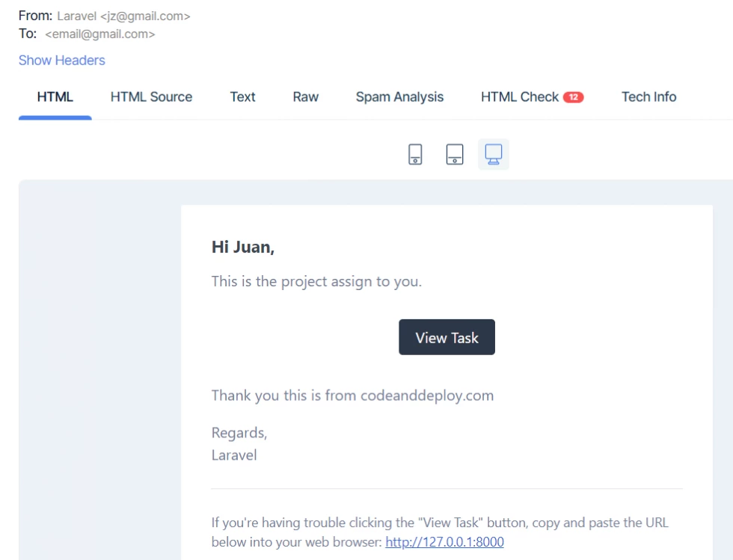Viewport: 733px width, 560px height.
Task: View the HTML Check error badge
Action: point(573,96)
